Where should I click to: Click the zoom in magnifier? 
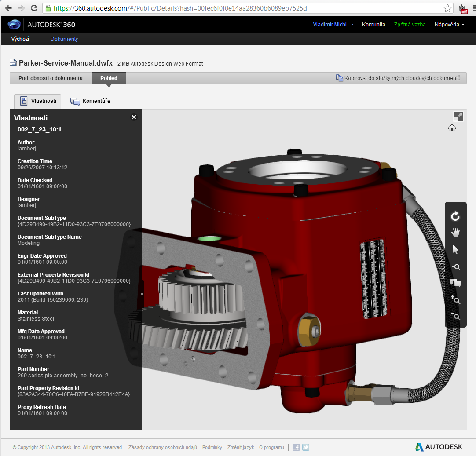coord(455,300)
